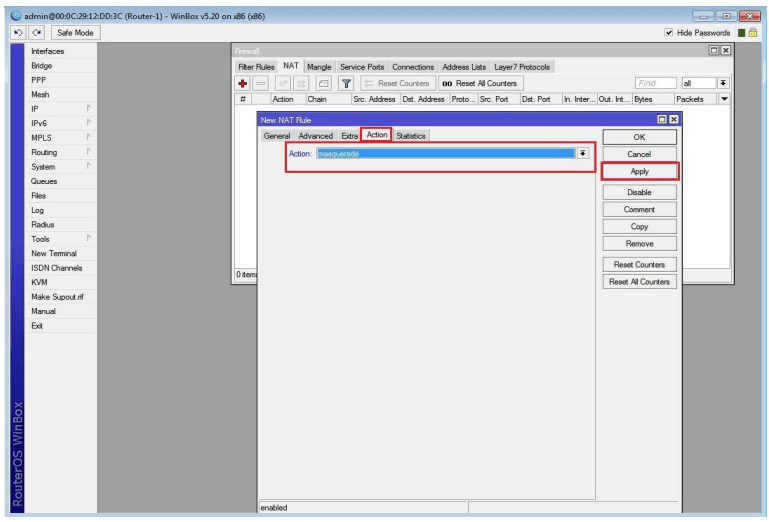This screenshot has width=769, height=522.
Task: Click the minus remove rule icon
Action: click(258, 83)
